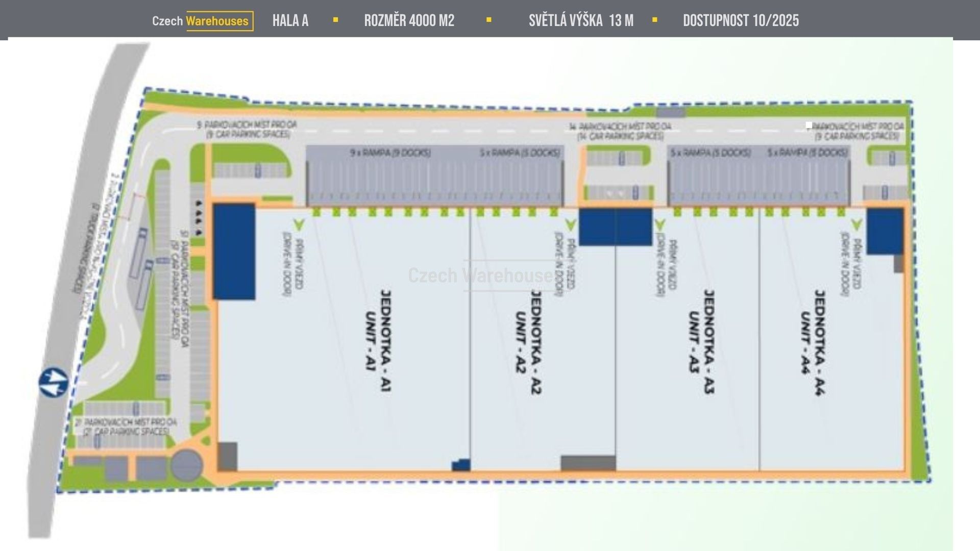Click the Czech Warehouses watermark in plan center
Screen dimensions: 980x551
(482, 275)
